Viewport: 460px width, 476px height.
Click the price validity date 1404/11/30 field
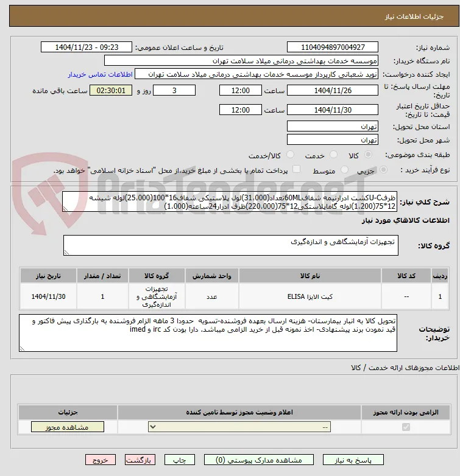(333, 110)
